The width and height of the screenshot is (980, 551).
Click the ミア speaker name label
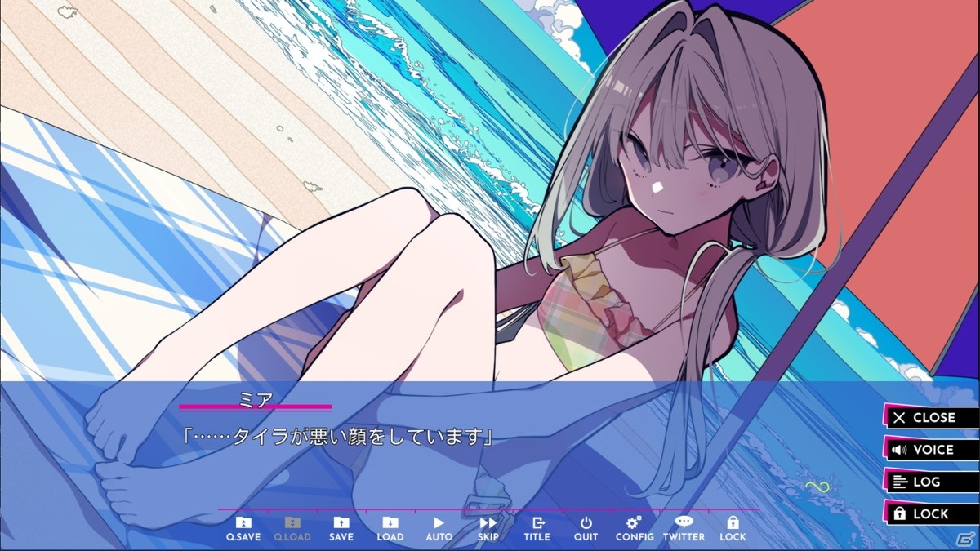(x=255, y=398)
